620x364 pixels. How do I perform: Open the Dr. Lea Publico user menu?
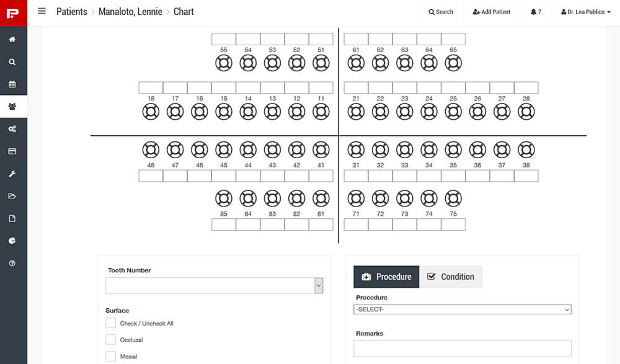tap(586, 12)
